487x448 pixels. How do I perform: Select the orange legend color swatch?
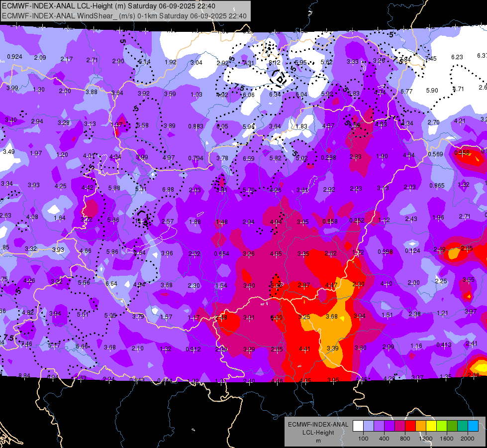421,426
